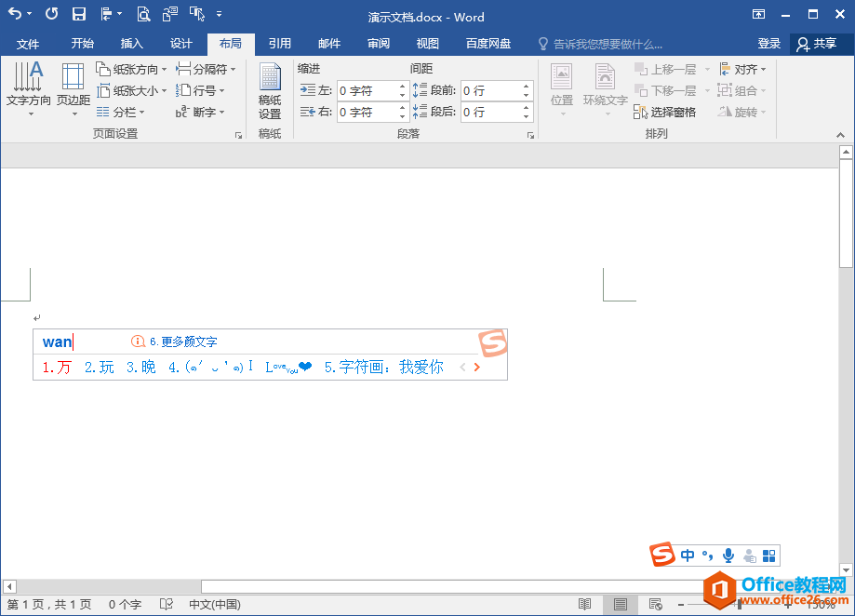Open print preview icon in quick access toolbar
This screenshot has width=855, height=616.
[x=143, y=14]
